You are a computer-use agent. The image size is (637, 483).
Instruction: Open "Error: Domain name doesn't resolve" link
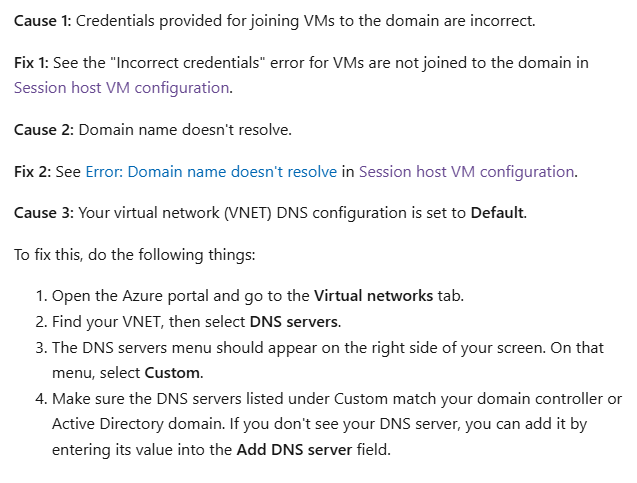coord(211,172)
